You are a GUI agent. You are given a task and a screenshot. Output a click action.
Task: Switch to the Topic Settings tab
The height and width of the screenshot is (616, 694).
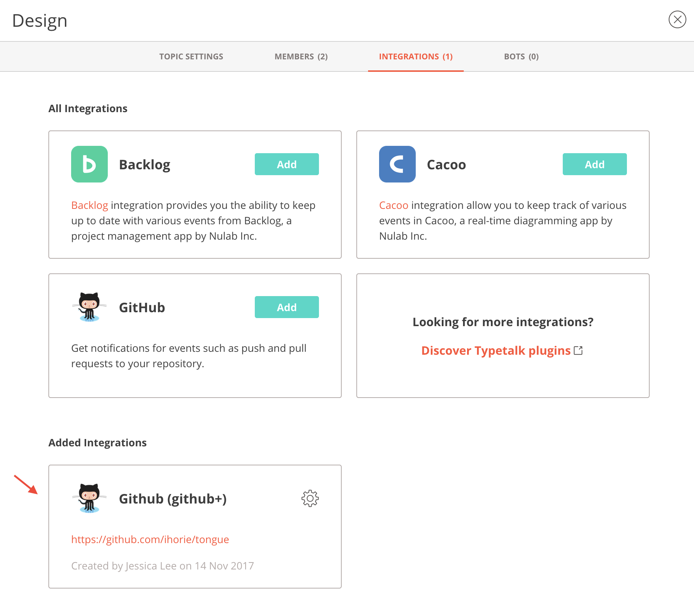[x=191, y=56]
